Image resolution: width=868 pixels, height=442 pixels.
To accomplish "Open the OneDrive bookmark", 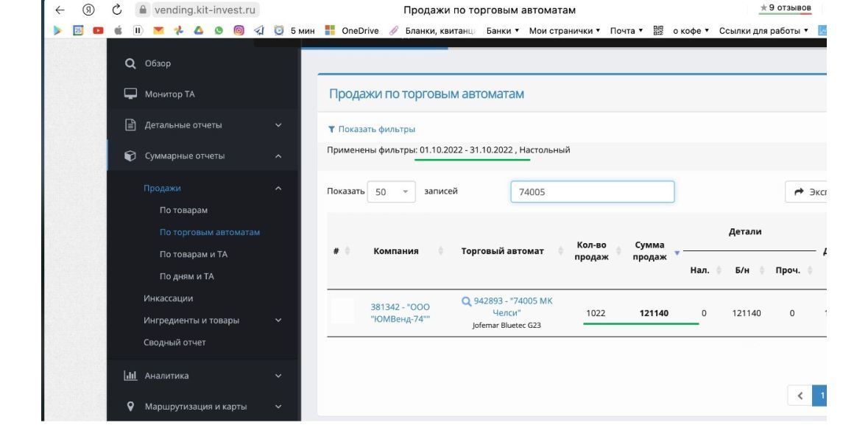I will (352, 30).
